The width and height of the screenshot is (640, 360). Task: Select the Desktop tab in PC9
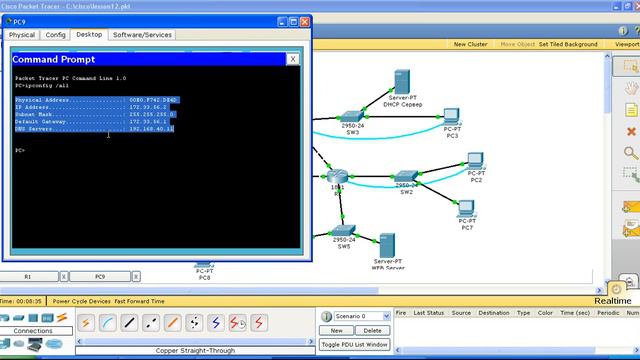[89, 35]
